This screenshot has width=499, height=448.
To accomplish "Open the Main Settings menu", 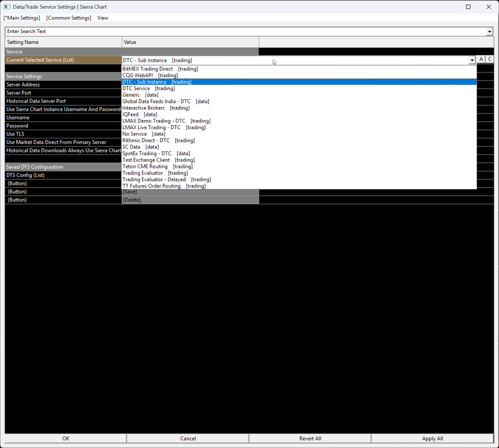I will click(x=22, y=18).
